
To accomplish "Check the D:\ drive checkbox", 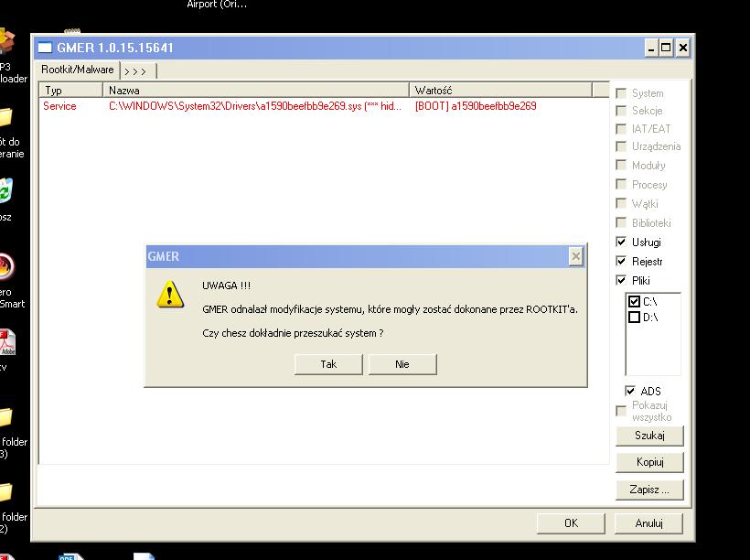I will click(x=634, y=317).
